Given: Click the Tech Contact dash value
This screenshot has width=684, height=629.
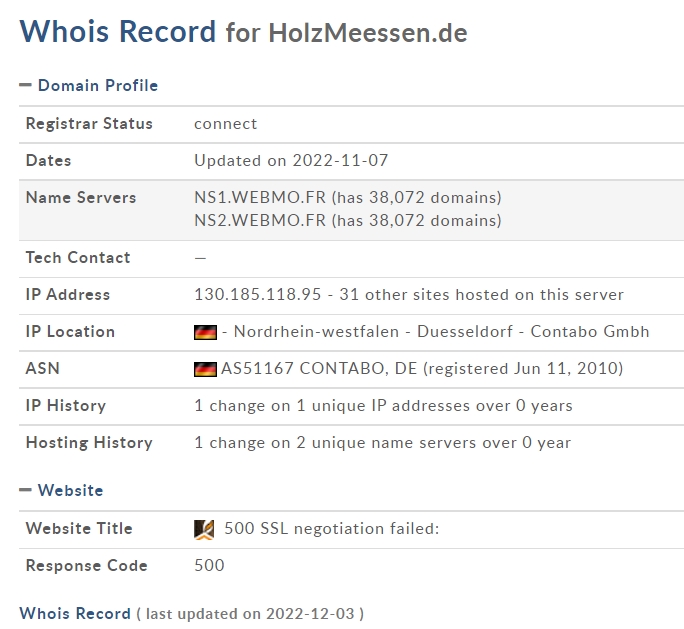Looking at the screenshot, I should [200, 258].
